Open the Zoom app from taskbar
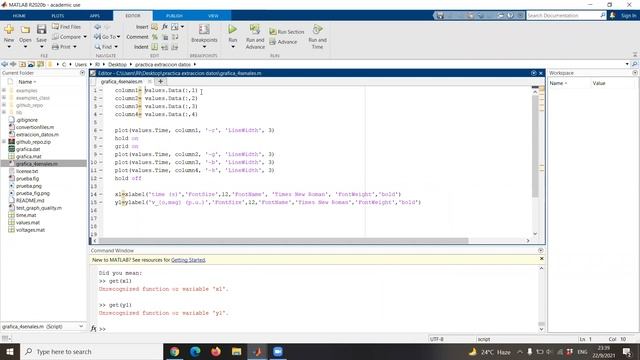The height and width of the screenshot is (360, 640). click(x=278, y=351)
